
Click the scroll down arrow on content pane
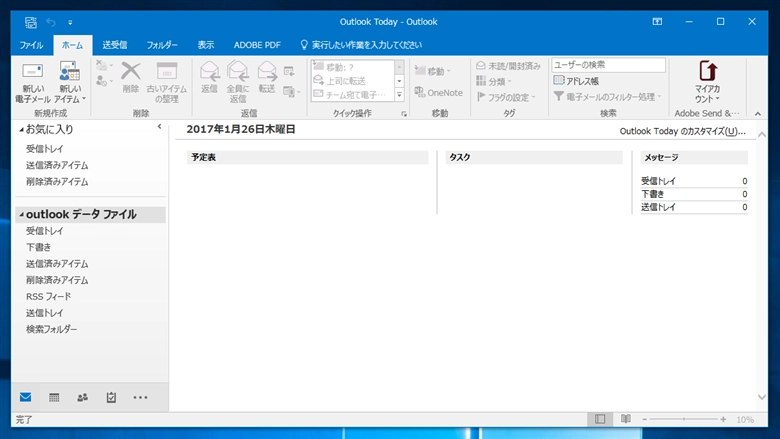[x=762, y=397]
